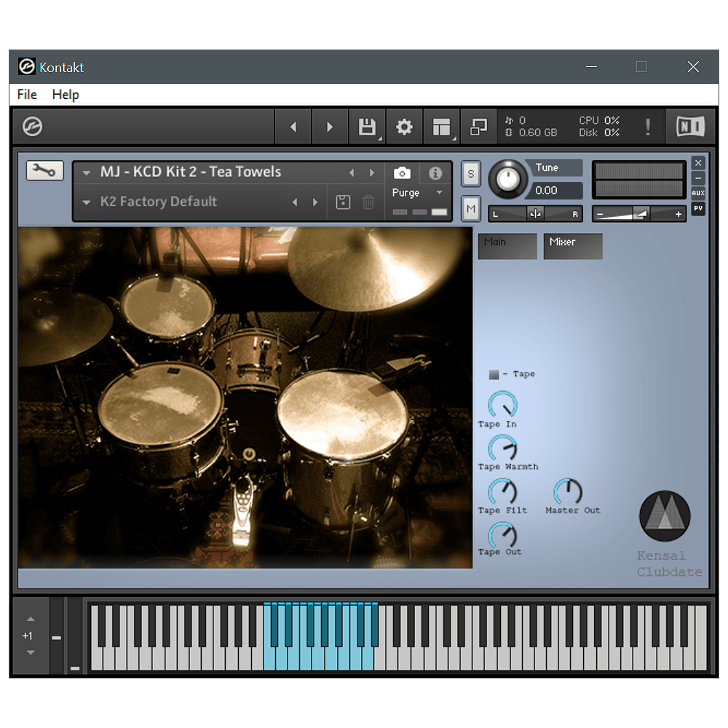The width and height of the screenshot is (728, 728).
Task: Open the Purge dropdown menu
Action: (439, 193)
